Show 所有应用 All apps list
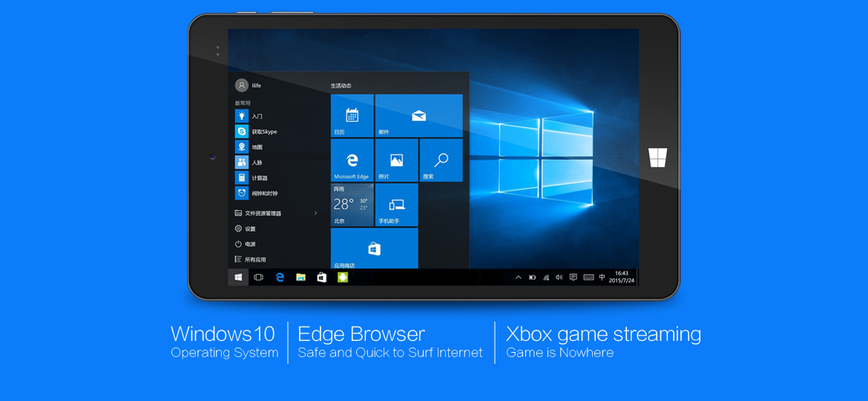 coord(251,259)
